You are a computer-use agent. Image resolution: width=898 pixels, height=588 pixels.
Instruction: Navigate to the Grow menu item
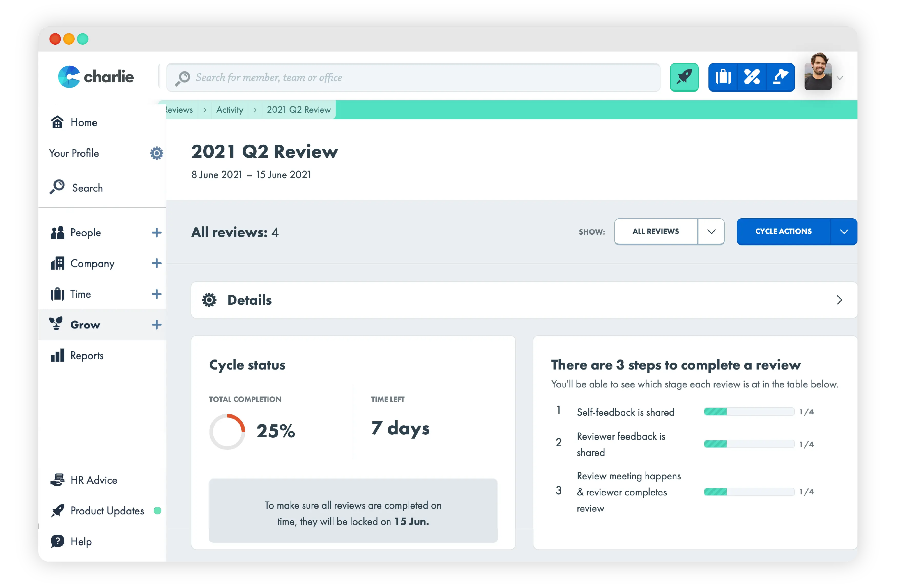pos(85,324)
